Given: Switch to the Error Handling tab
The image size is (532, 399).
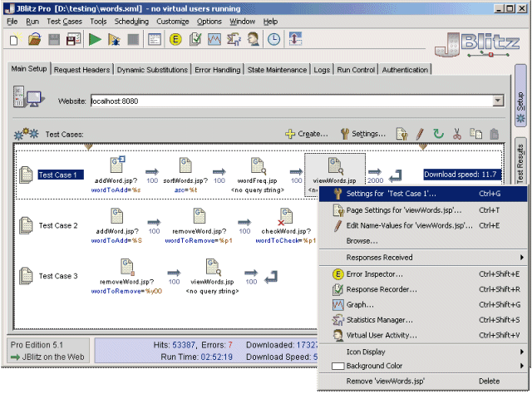Looking at the screenshot, I should point(217,70).
